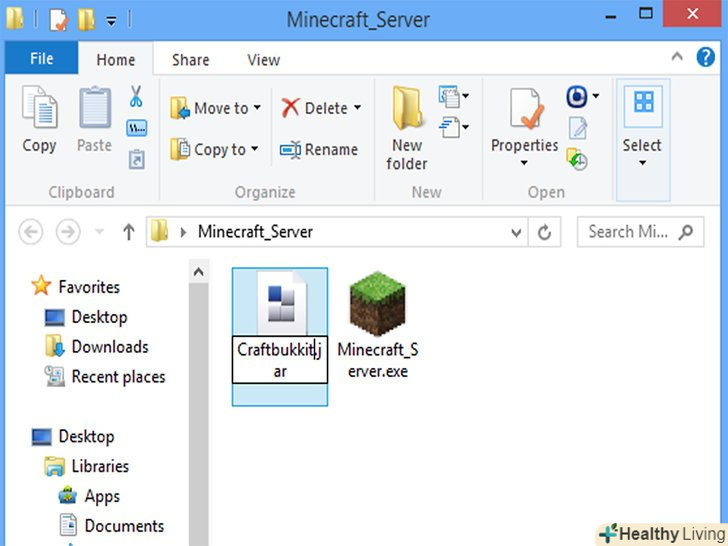This screenshot has width=728, height=546.
Task: Maximize the Minecraft_Server window
Action: (x=646, y=13)
